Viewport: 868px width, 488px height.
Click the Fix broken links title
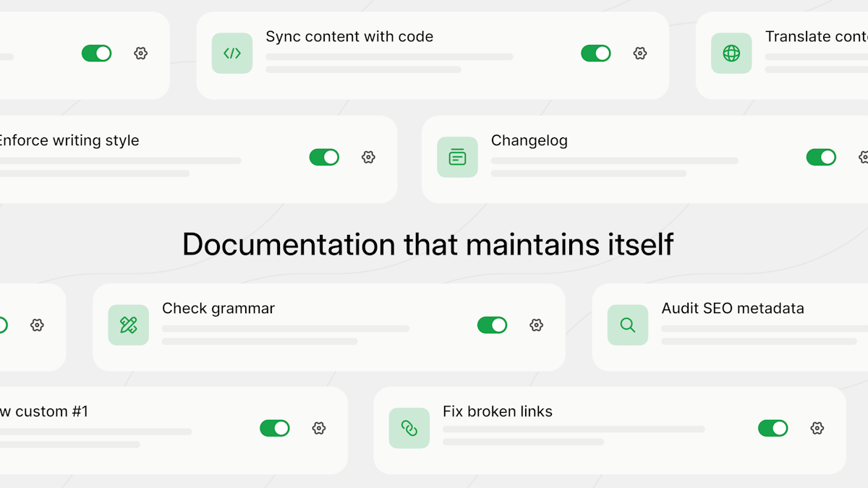(498, 411)
